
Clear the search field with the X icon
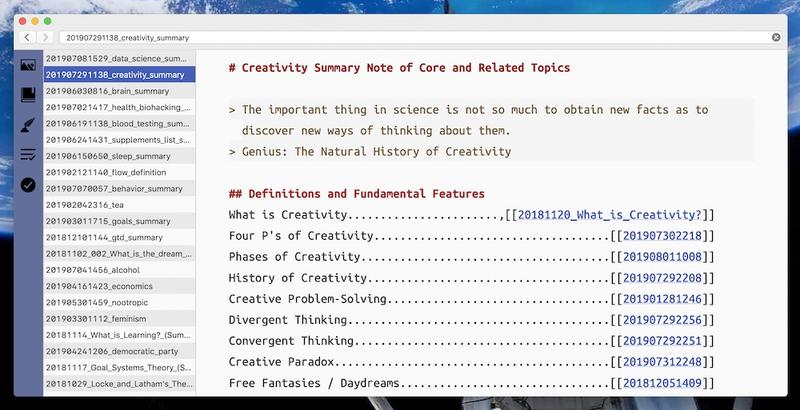pyautogui.click(x=776, y=37)
